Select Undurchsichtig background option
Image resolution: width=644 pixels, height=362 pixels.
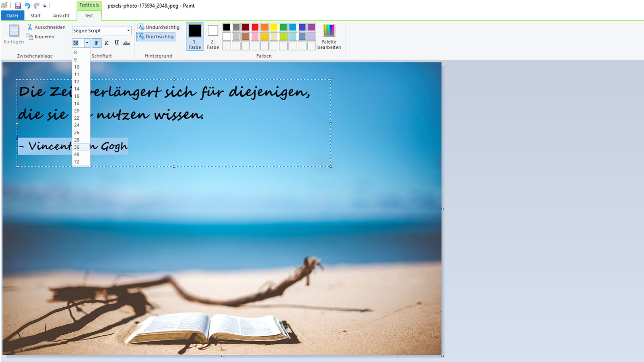click(158, 27)
